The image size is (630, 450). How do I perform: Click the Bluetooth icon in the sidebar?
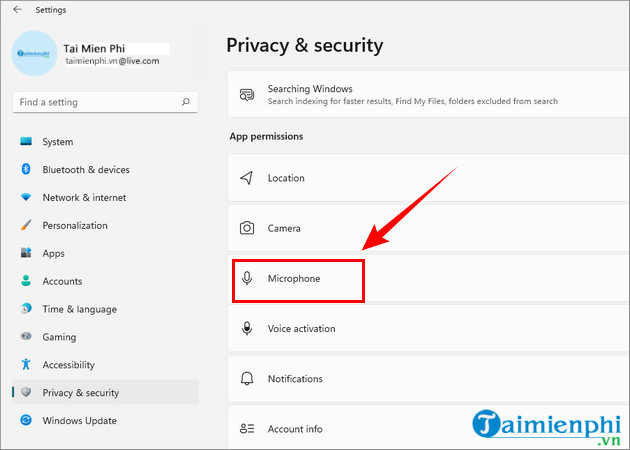coord(26,169)
